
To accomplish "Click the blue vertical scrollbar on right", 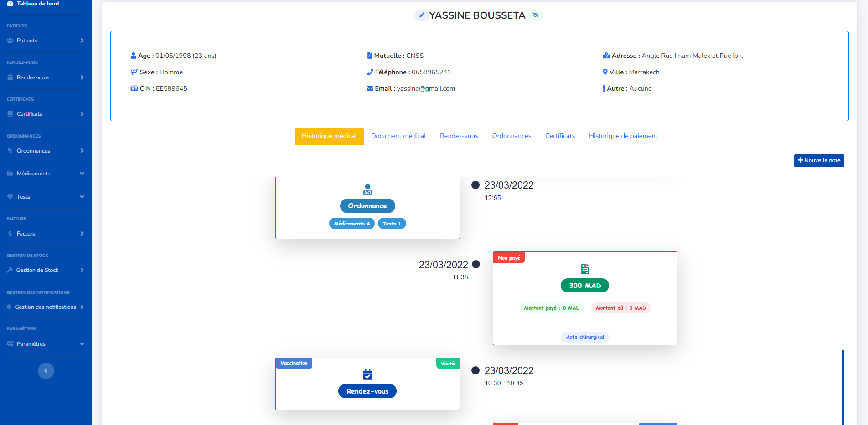I will (x=842, y=387).
